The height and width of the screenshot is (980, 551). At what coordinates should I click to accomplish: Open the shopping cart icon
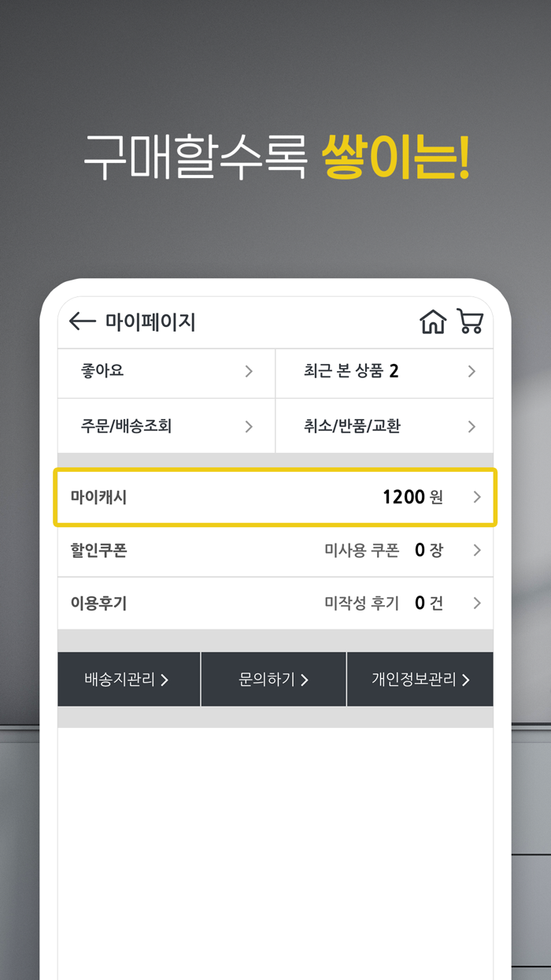[470, 321]
